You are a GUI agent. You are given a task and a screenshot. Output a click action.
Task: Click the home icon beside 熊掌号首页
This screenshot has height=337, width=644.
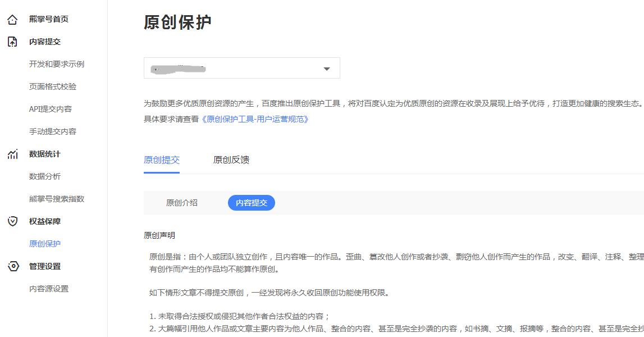point(12,19)
